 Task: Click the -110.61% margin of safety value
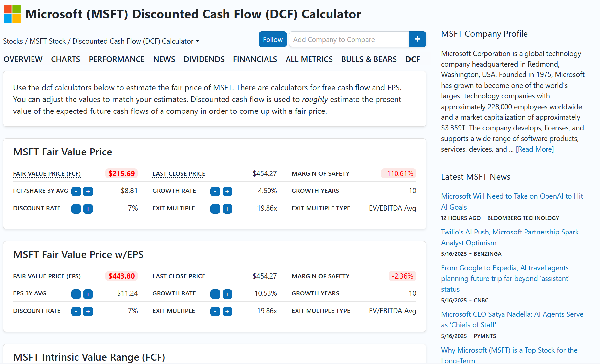(398, 173)
